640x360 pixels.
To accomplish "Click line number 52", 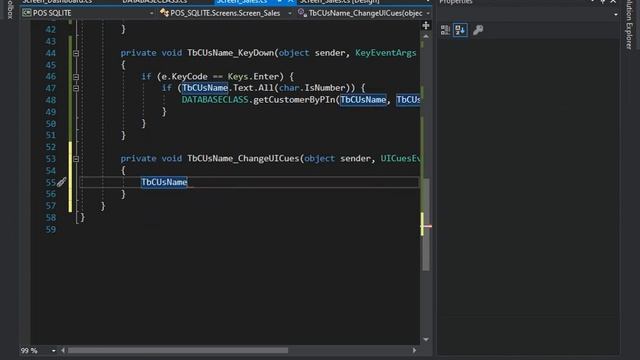I will pyautogui.click(x=51, y=147).
